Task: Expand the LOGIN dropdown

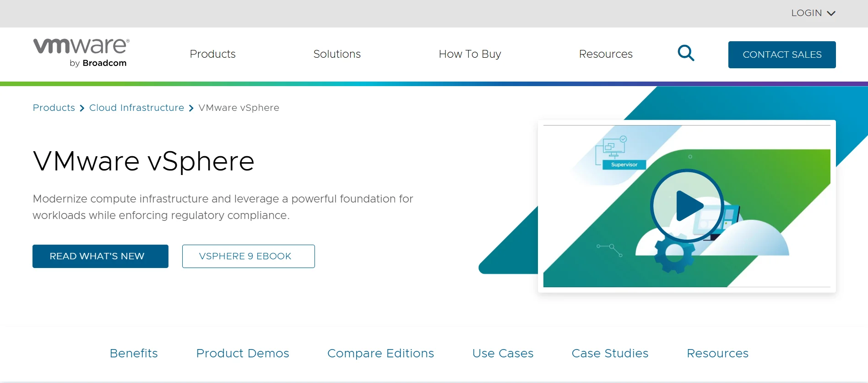Action: [813, 13]
